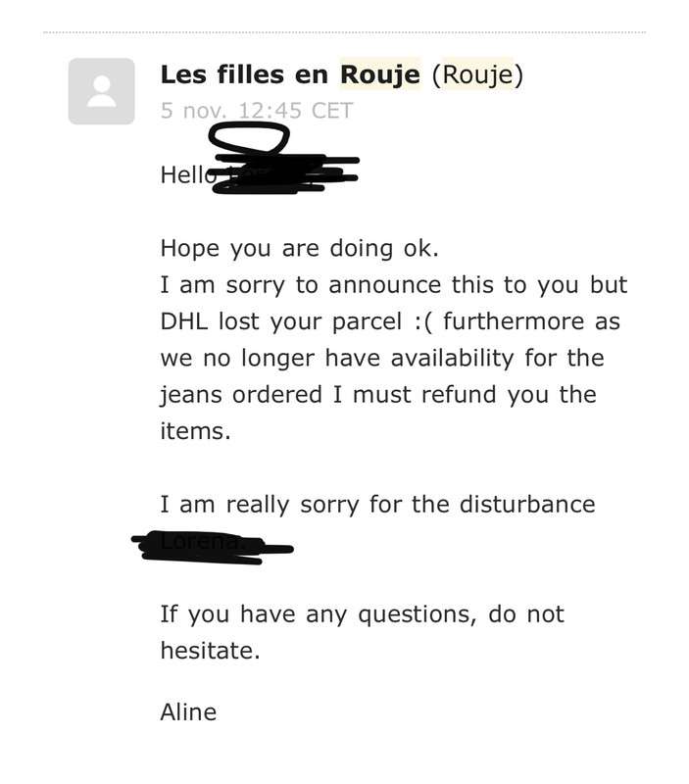Click 'I am really sorry for the disturbance'

pos(377,505)
